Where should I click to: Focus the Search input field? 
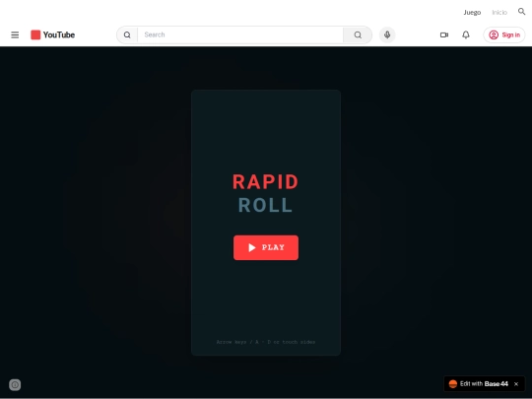pyautogui.click(x=240, y=34)
